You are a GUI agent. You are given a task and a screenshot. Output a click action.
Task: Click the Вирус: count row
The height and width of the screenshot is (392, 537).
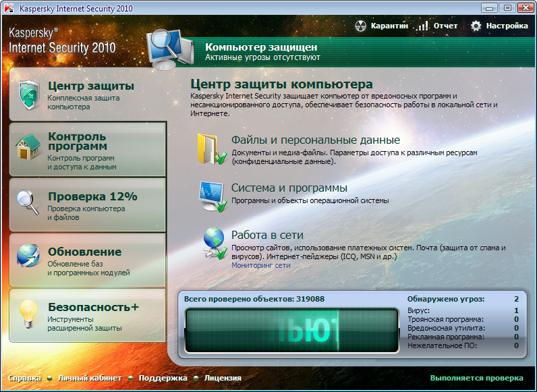[463, 310]
